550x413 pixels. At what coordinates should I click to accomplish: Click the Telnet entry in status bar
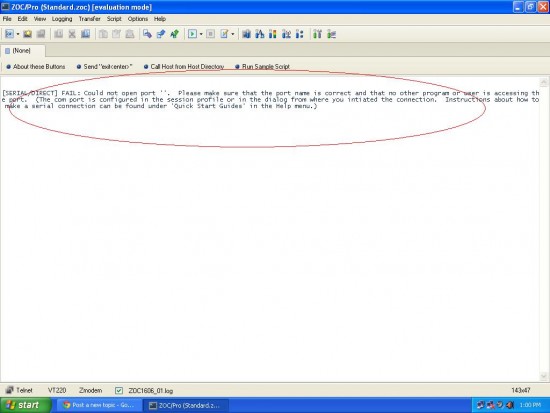(20, 390)
